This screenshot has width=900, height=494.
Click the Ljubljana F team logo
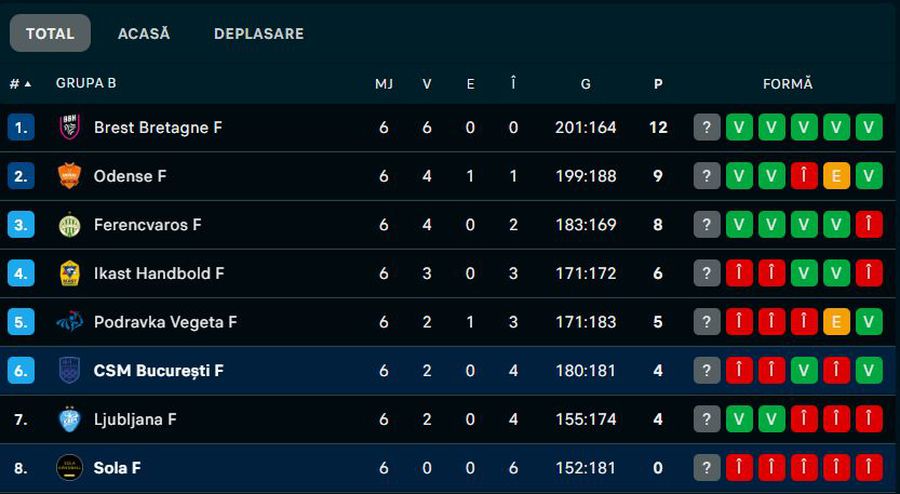(x=69, y=419)
